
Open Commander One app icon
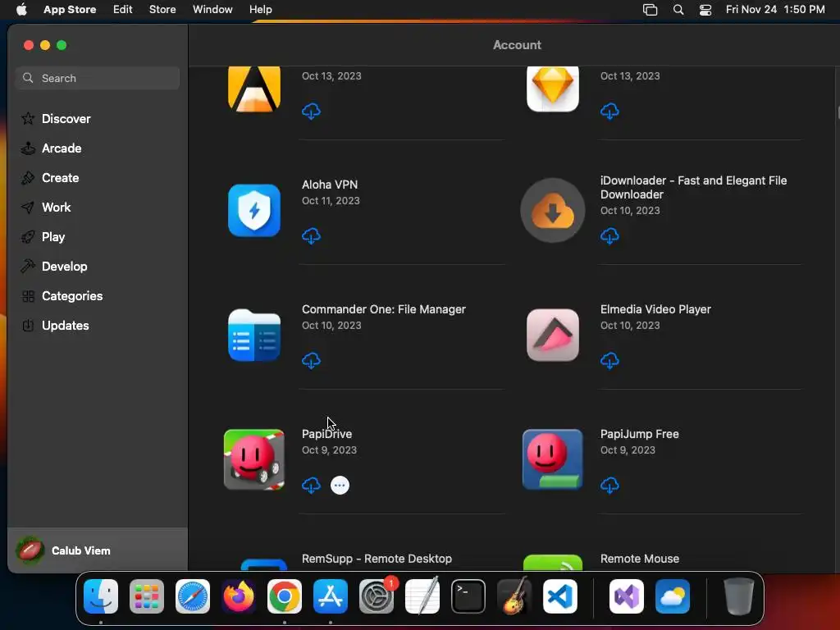pos(254,336)
